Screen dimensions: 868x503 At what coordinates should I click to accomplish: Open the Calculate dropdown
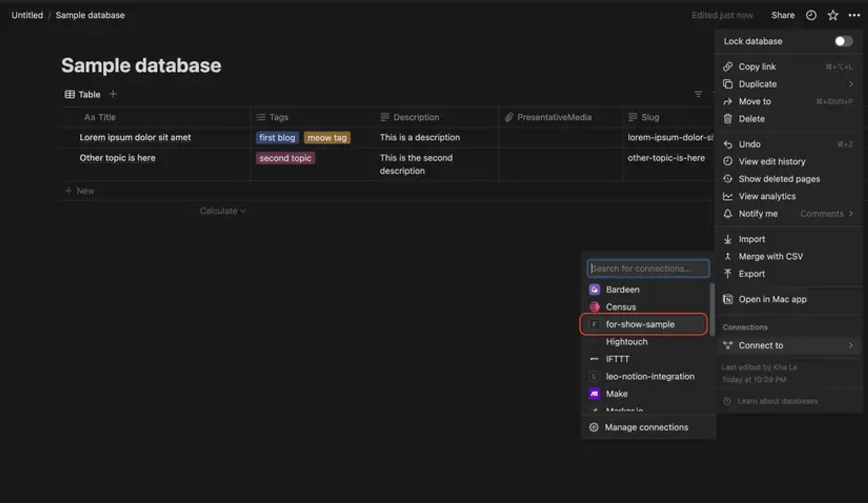[x=223, y=210]
